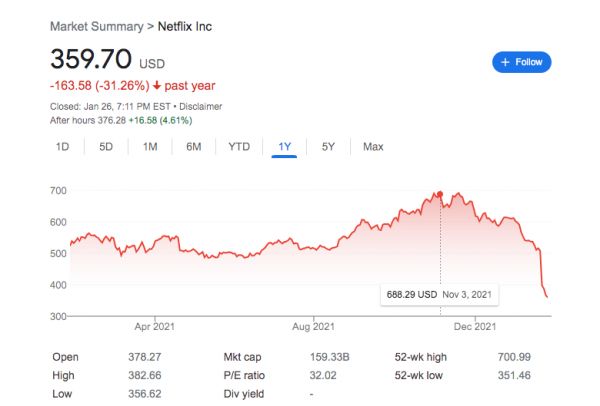The width and height of the screenshot is (600, 406).
Task: Switch to the 5D range tab
Action: click(106, 147)
